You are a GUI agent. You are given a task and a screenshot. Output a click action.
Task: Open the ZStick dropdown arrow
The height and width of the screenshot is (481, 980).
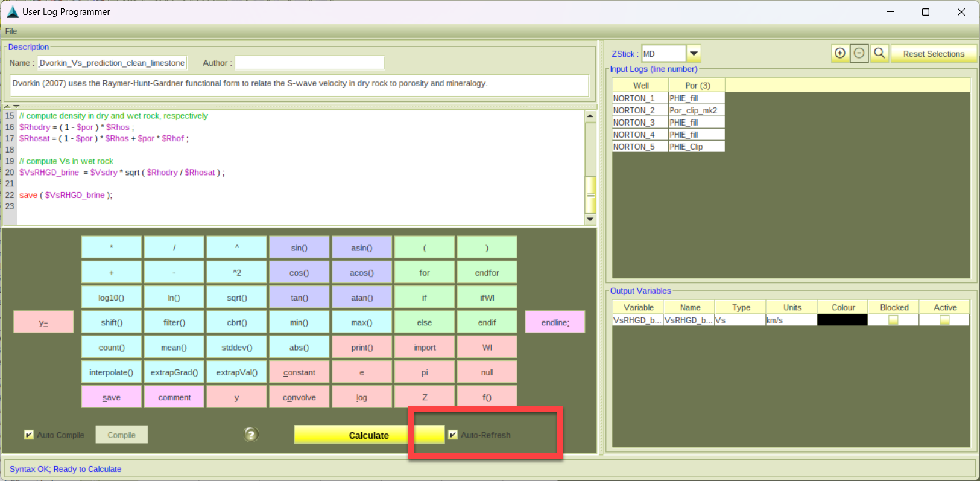[x=694, y=54]
